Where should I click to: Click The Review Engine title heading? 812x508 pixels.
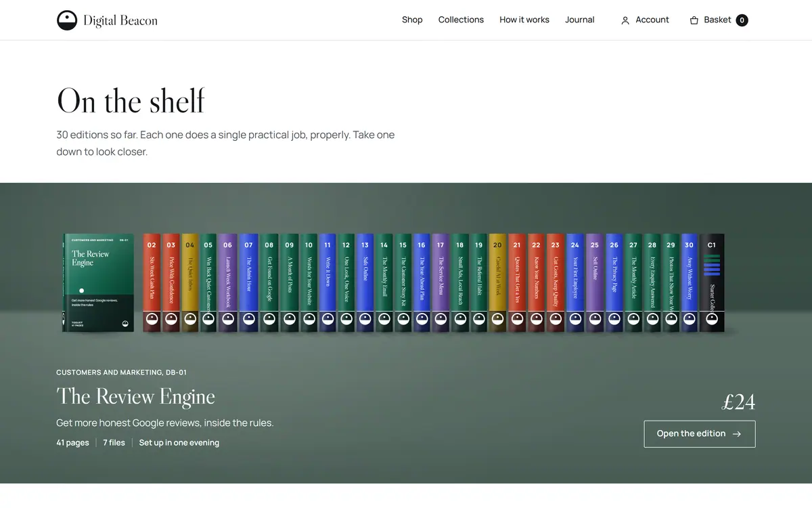click(135, 397)
